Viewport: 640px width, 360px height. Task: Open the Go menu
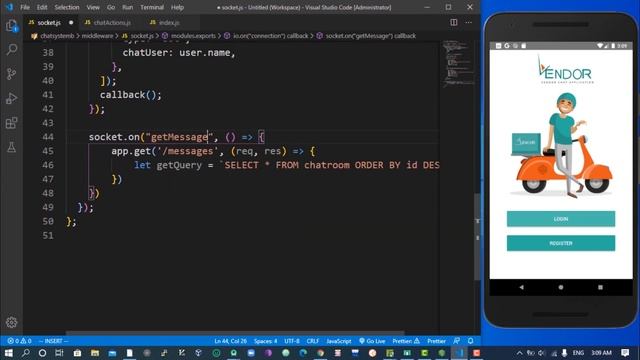pyautogui.click(x=111, y=7)
